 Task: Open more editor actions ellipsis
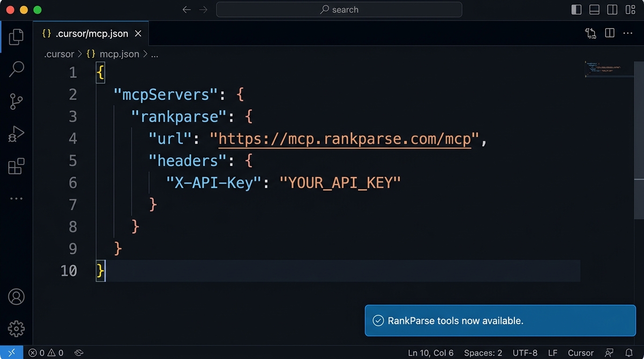coord(628,33)
